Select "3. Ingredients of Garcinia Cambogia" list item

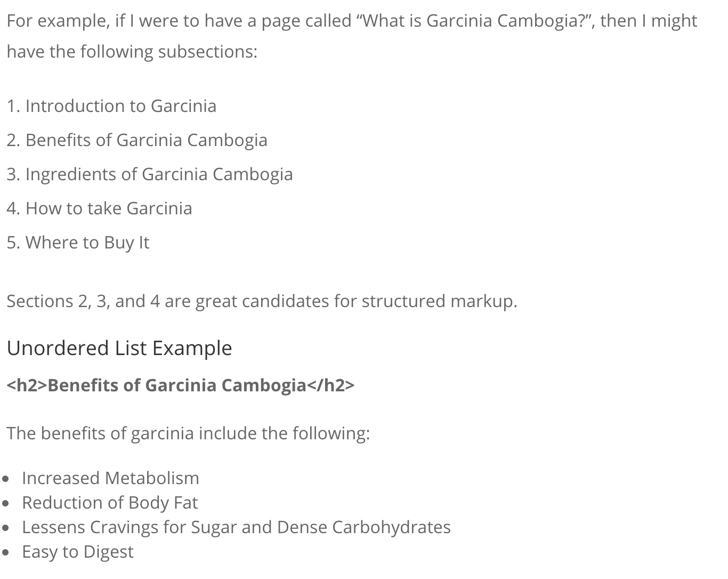pyautogui.click(x=150, y=174)
